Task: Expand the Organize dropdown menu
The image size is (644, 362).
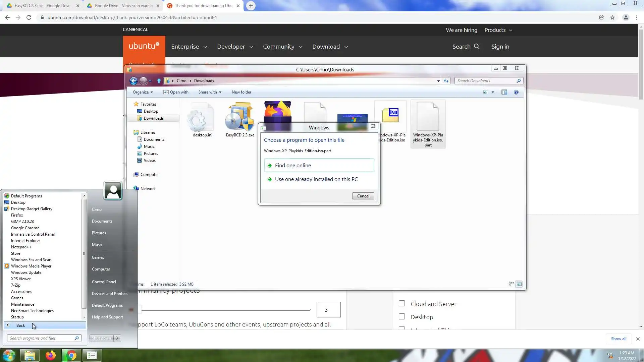Action: coord(143,92)
